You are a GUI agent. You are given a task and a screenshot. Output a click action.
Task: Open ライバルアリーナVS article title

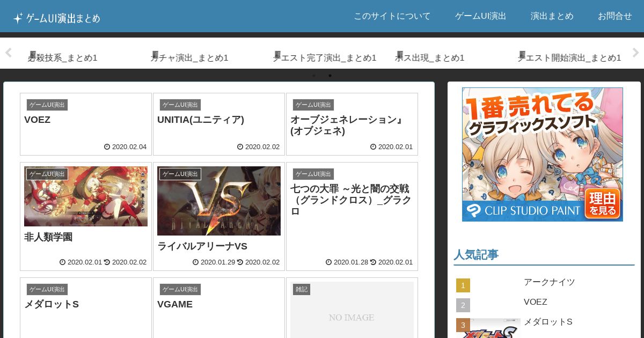click(x=202, y=246)
